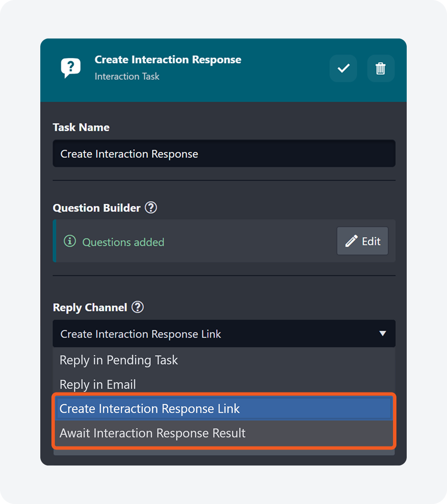Click the Reply Channel label
This screenshot has height=504, width=447.
coord(90,308)
